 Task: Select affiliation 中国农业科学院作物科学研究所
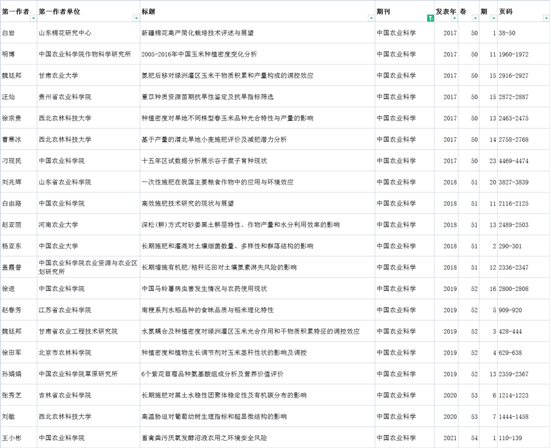[89, 54]
